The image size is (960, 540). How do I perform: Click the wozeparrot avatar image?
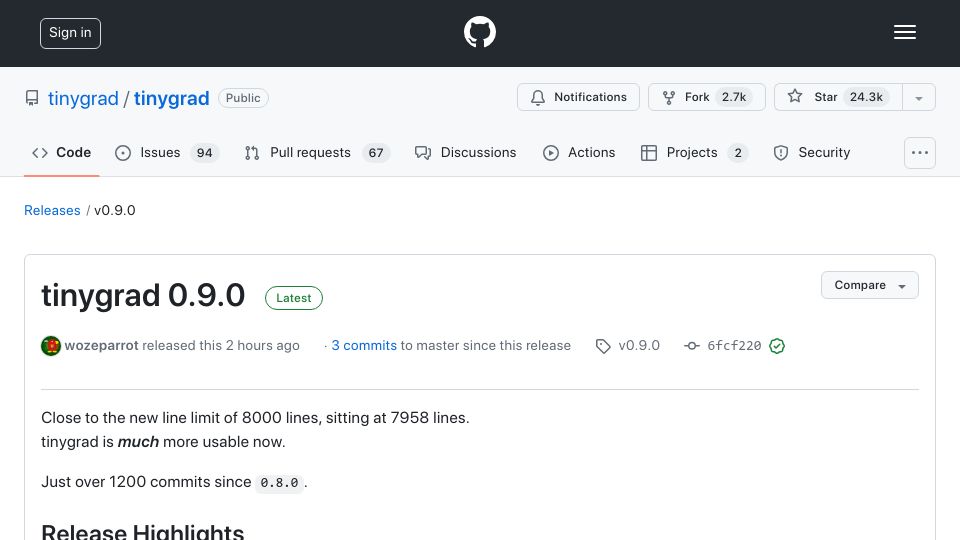coord(51,346)
